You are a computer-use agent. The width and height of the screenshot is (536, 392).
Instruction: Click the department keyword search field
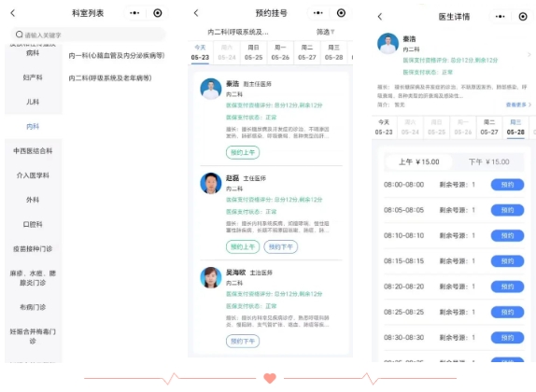tap(88, 35)
